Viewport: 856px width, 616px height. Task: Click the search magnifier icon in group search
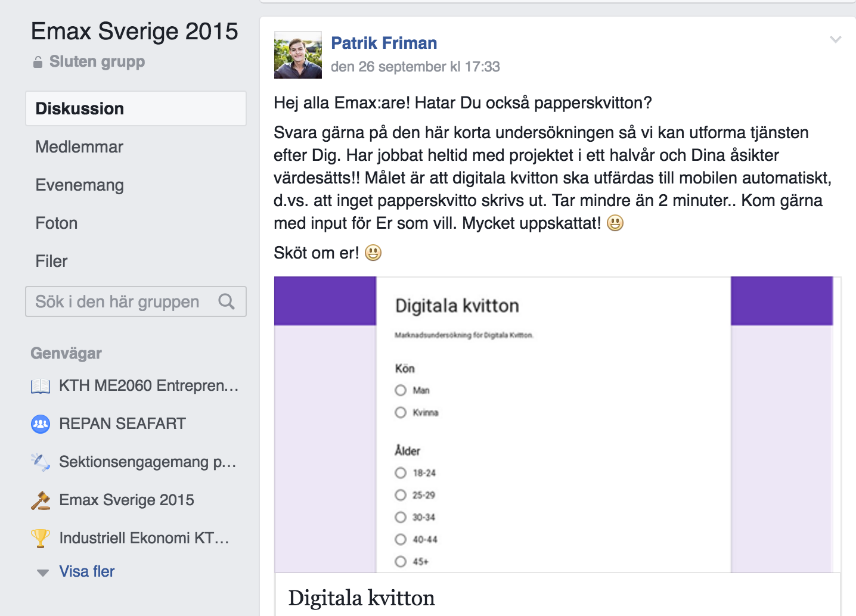point(227,301)
